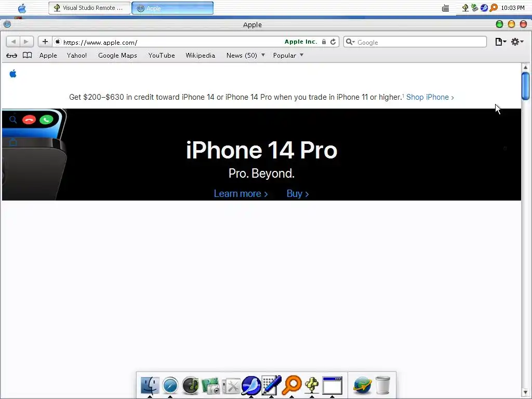Click the scrollbar up arrow

pos(525,67)
